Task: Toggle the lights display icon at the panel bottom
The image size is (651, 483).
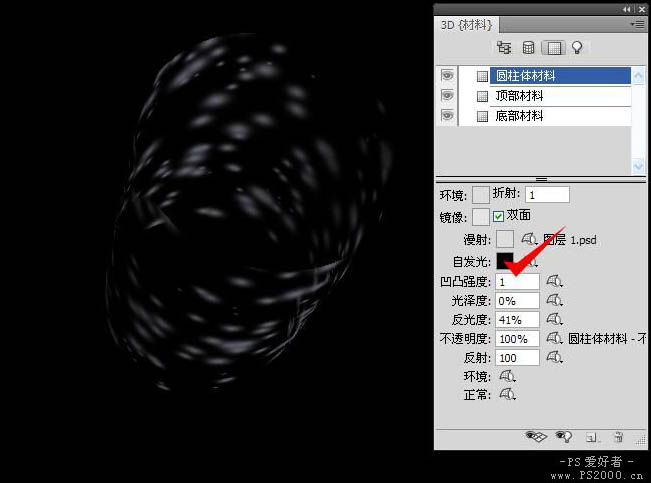Action: (x=563, y=436)
